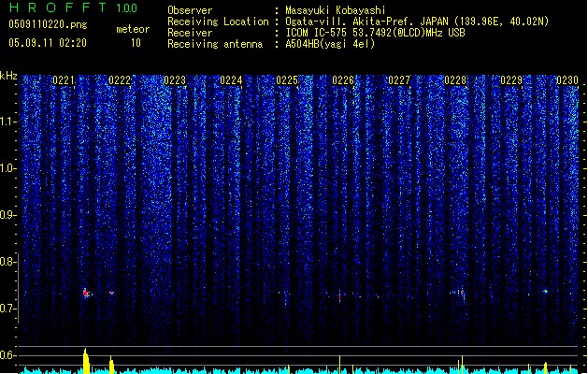Click the 0230 time marker
This screenshot has width=588, height=374.
tap(567, 80)
